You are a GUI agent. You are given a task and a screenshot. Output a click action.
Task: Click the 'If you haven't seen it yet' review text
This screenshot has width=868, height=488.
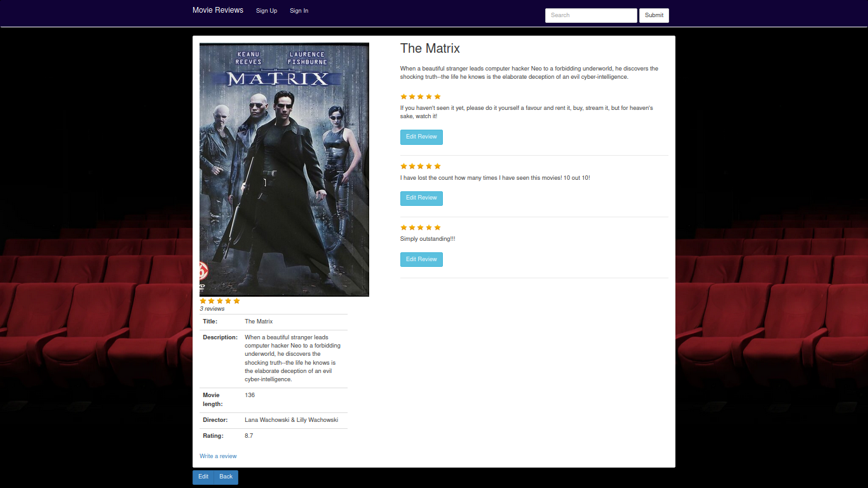point(527,112)
